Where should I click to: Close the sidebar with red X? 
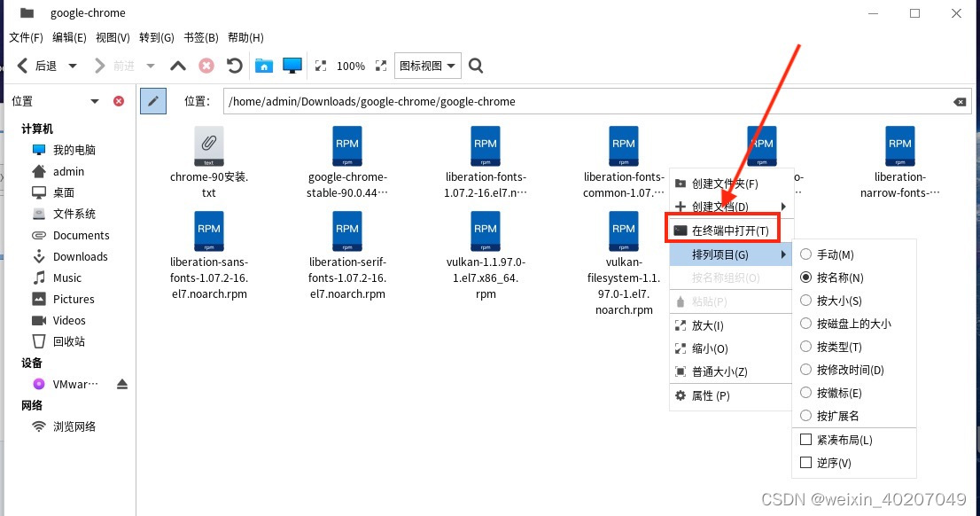[119, 101]
